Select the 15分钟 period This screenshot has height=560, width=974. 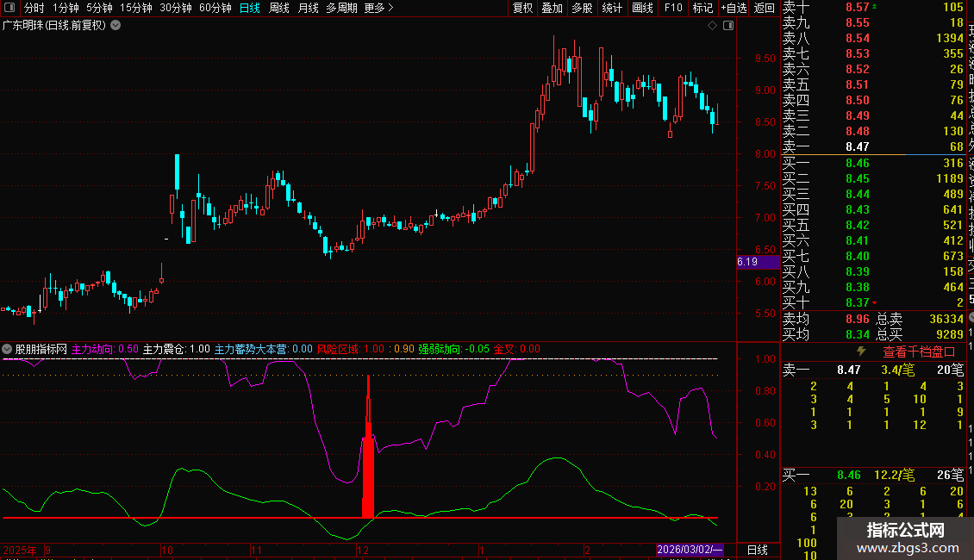pyautogui.click(x=136, y=8)
